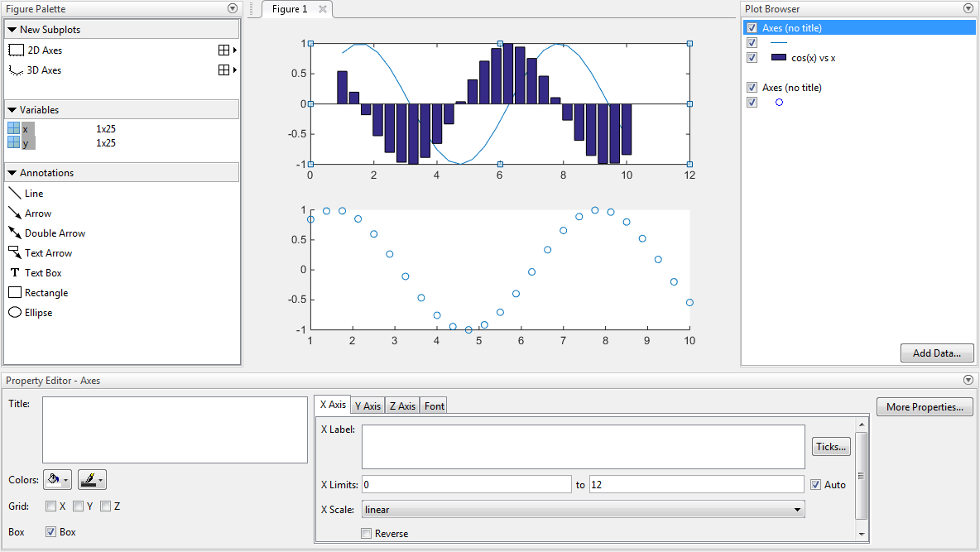Click the X Limits minimum field
980x552 pixels.
466,484
